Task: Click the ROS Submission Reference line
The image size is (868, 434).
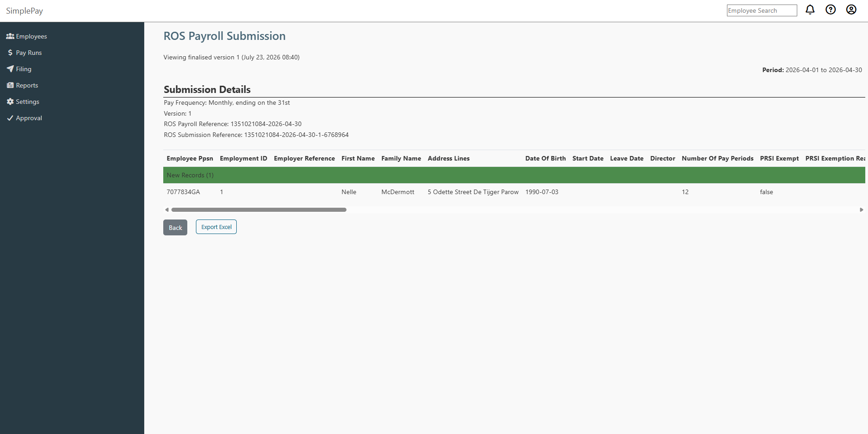Action: (x=256, y=135)
